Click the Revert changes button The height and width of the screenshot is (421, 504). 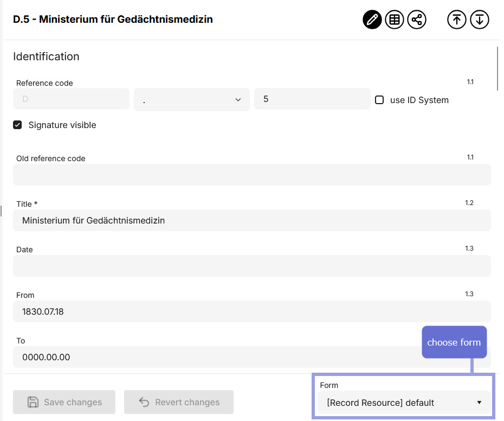tap(179, 402)
